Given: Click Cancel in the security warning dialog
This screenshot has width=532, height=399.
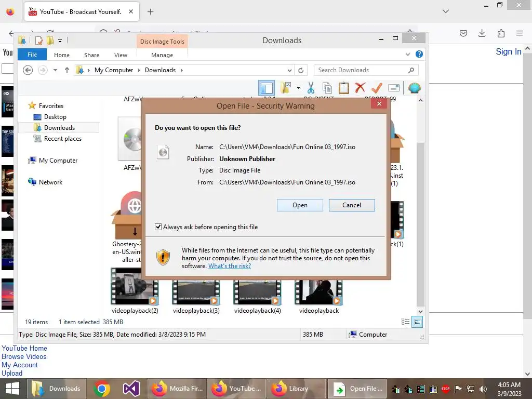Looking at the screenshot, I should pyautogui.click(x=352, y=205).
